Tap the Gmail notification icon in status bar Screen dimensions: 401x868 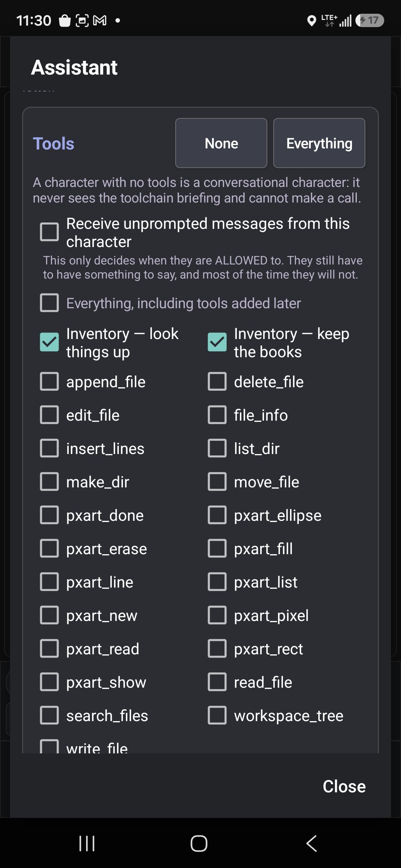pos(100,20)
